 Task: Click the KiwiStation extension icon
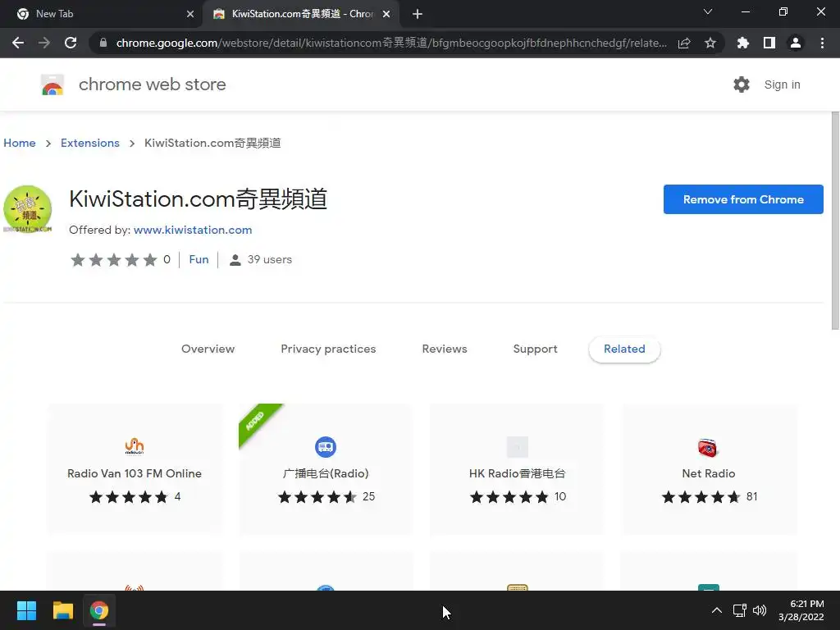click(x=27, y=209)
